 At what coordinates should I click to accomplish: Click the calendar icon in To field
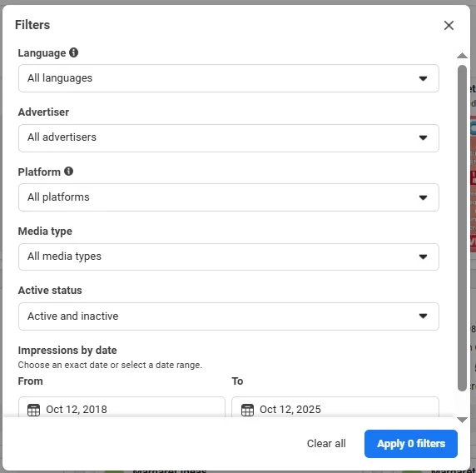click(x=247, y=410)
